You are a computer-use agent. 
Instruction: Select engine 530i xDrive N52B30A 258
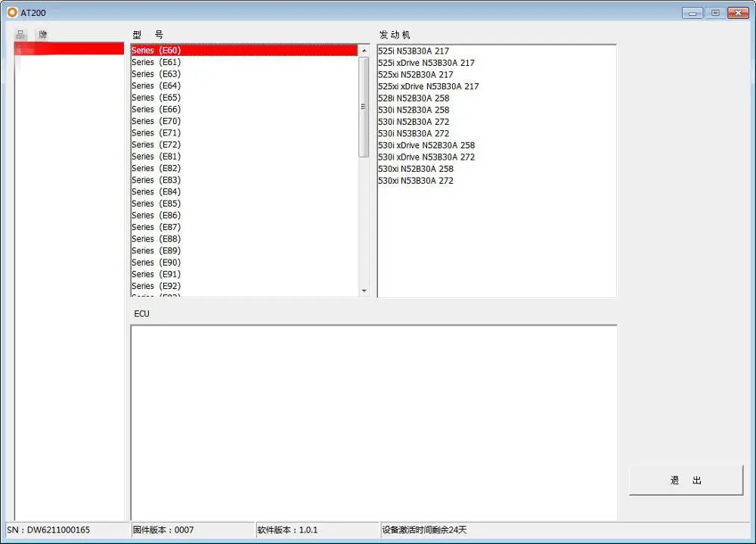point(426,145)
